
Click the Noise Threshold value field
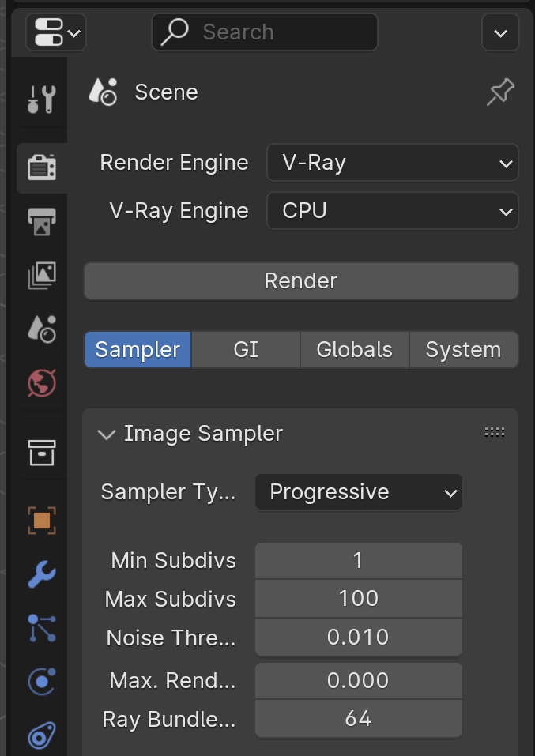click(x=359, y=638)
